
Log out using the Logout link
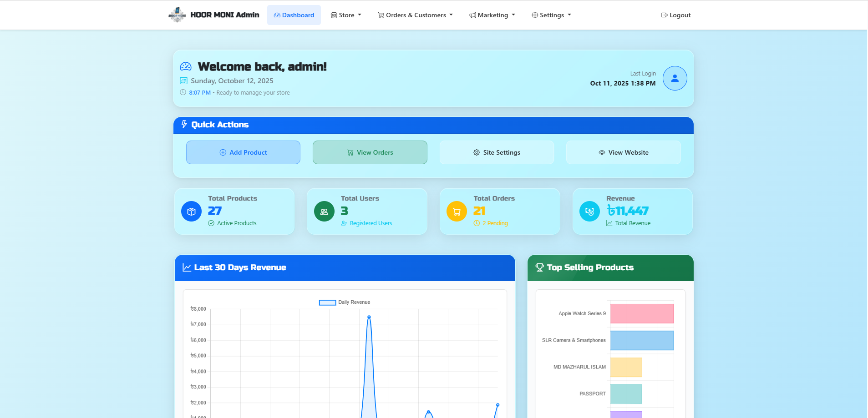[676, 15]
